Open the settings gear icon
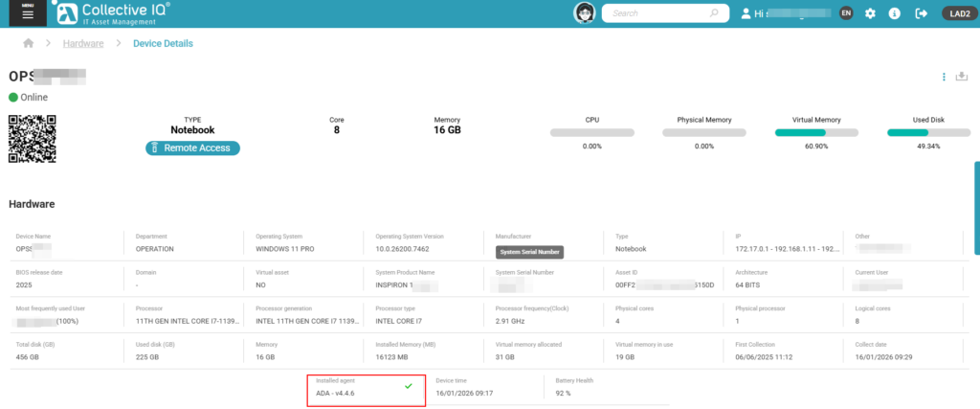 pos(870,13)
